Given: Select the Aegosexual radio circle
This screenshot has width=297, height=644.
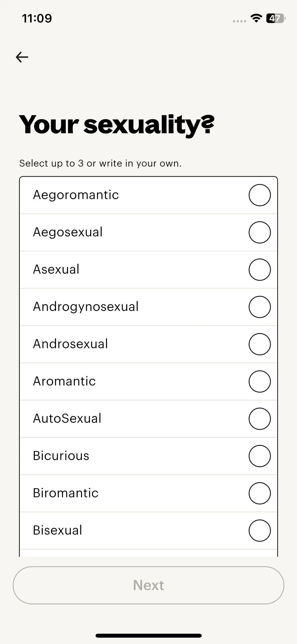Looking at the screenshot, I should [260, 232].
